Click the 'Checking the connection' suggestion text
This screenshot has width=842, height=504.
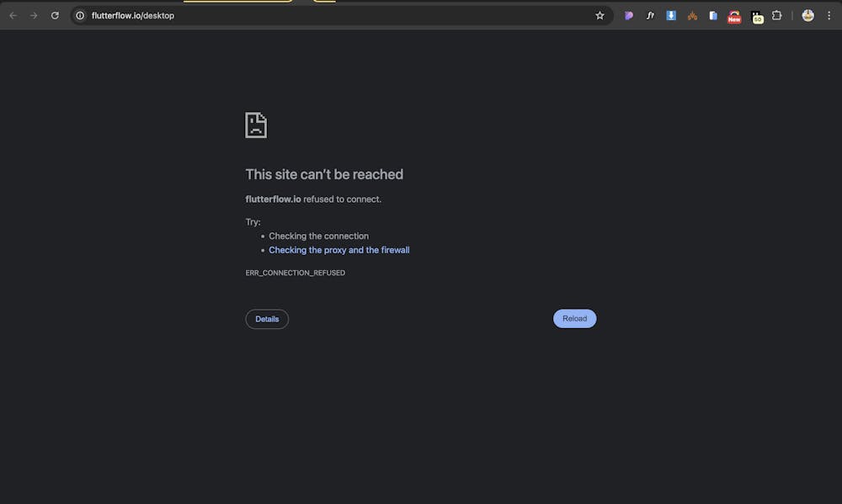[318, 236]
